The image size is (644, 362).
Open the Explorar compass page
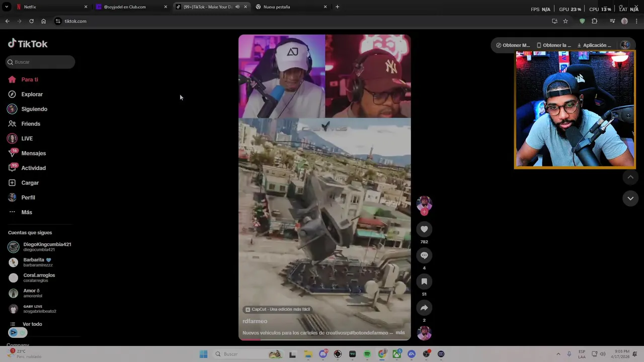click(25, 94)
